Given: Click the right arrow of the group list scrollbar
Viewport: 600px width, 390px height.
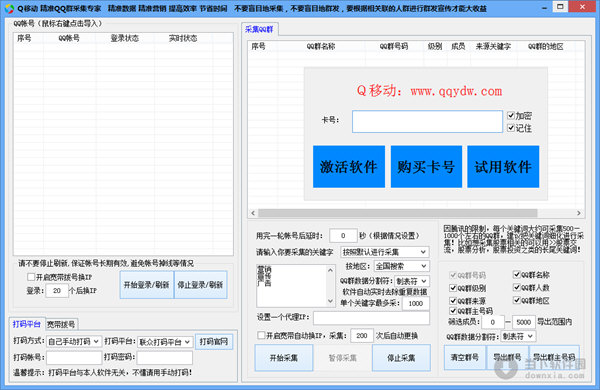Looking at the screenshot, I should [x=579, y=213].
